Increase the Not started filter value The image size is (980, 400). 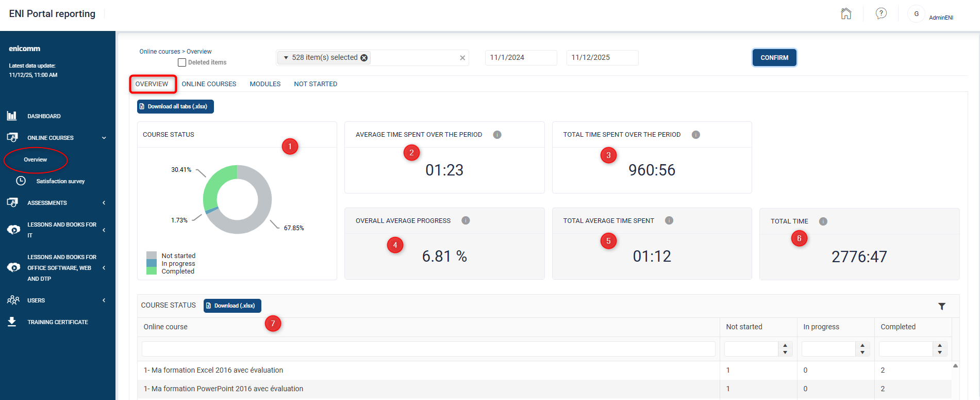[x=785, y=346]
